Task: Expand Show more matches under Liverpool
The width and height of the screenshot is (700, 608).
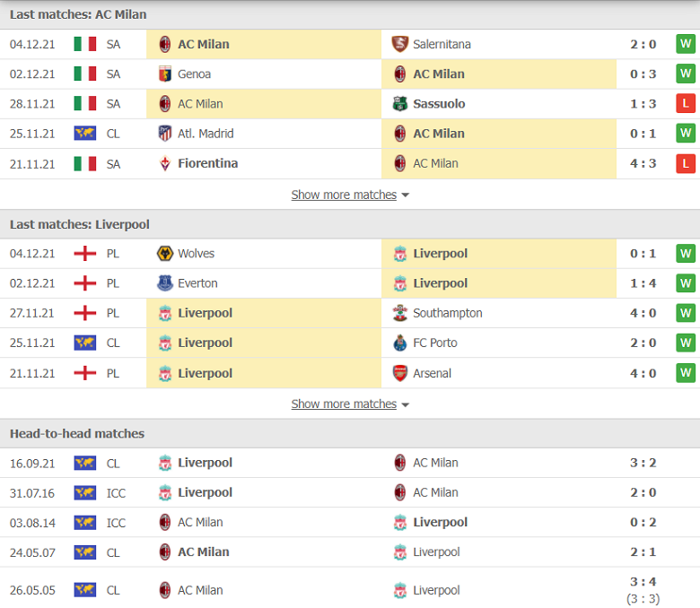Action: (344, 404)
